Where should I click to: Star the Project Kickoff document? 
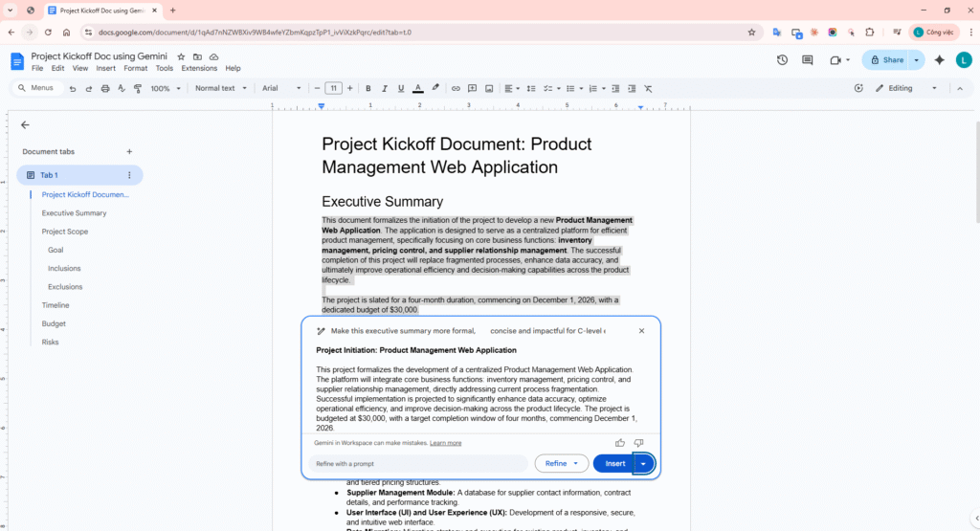click(181, 57)
